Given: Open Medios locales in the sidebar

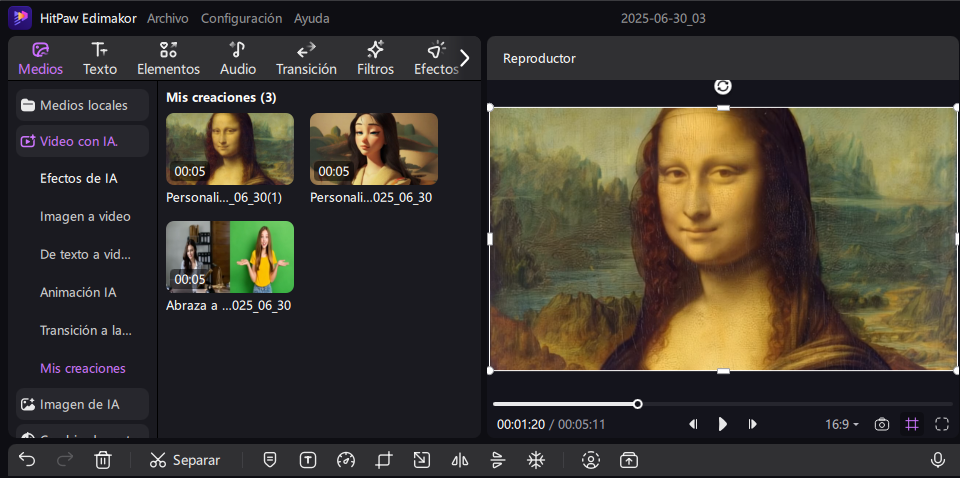Looking at the screenshot, I should 82,105.
